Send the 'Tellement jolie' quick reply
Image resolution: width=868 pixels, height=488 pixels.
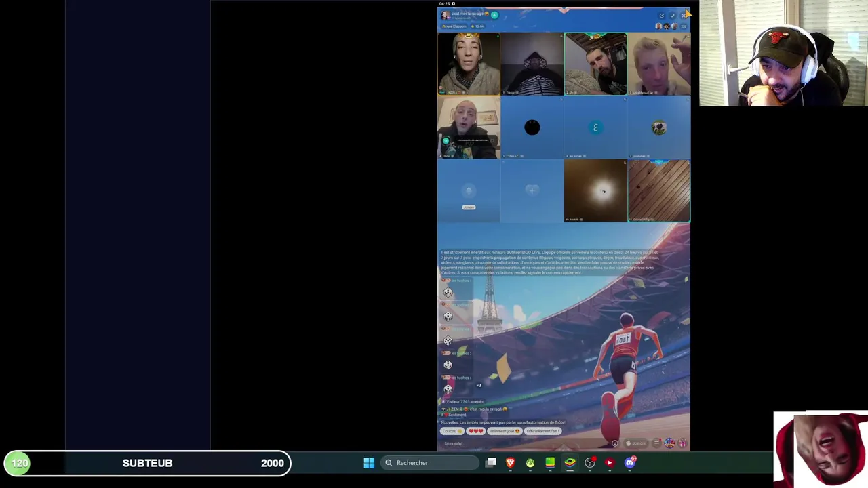[x=505, y=431]
